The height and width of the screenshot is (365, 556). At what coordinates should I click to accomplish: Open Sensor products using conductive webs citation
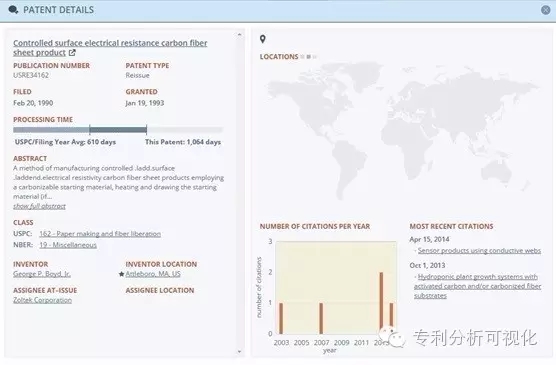point(479,250)
